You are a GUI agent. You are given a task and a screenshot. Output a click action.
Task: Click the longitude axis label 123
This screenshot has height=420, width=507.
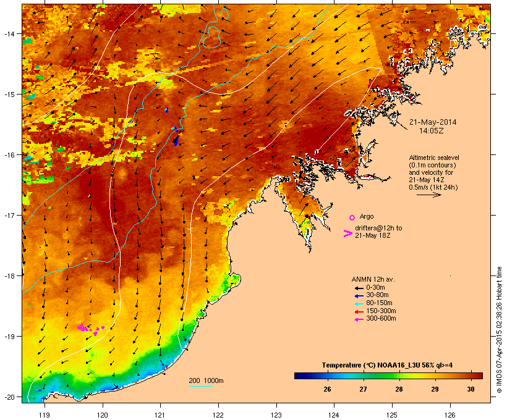click(x=276, y=415)
